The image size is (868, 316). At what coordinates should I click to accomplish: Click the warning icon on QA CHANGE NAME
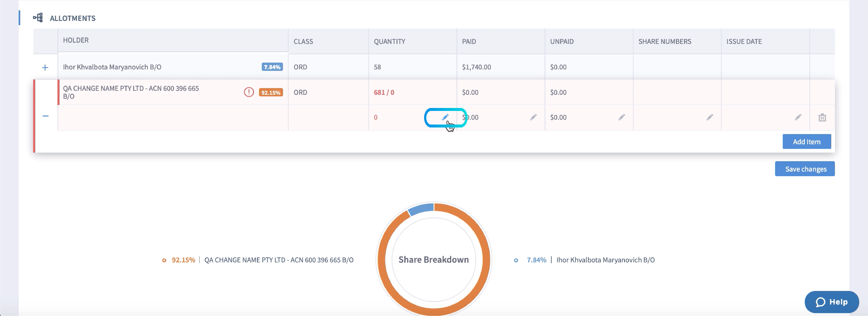249,92
